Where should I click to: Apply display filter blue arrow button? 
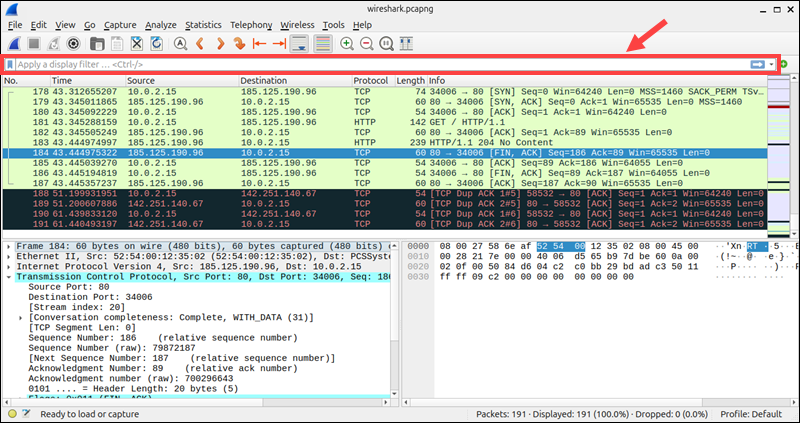758,64
